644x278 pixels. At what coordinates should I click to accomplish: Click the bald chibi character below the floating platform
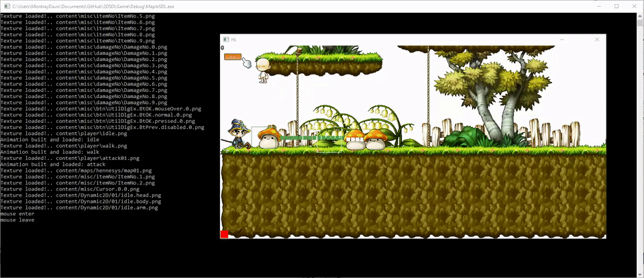[263, 71]
